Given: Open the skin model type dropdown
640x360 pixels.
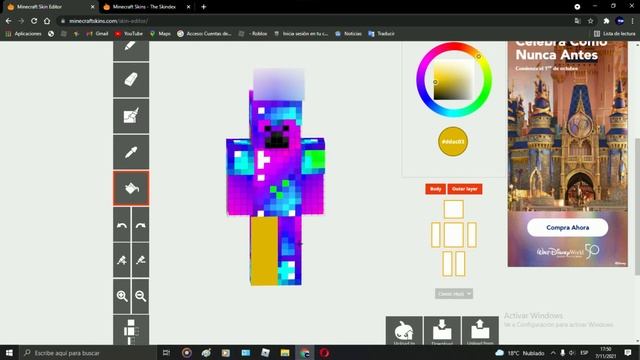Looking at the screenshot, I should 454,294.
